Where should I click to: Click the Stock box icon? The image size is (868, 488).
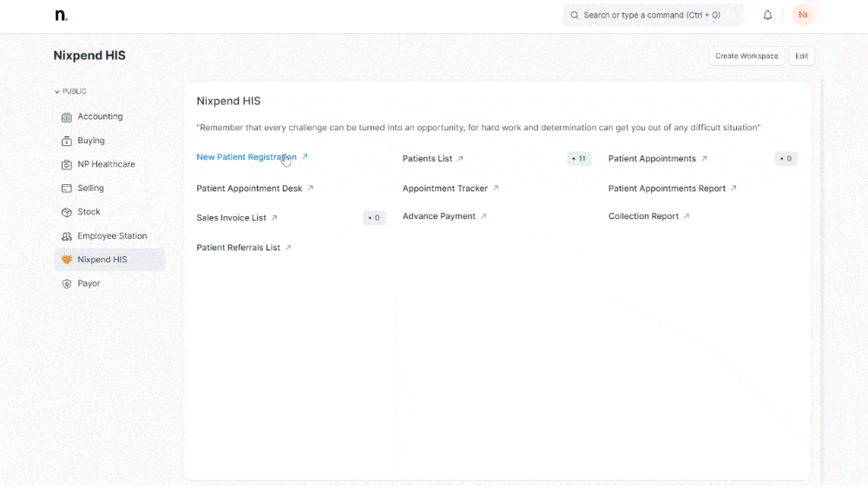[x=67, y=212]
